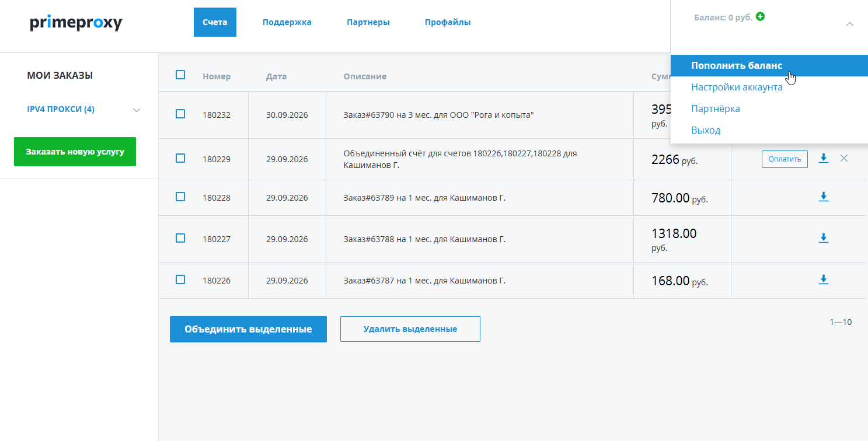Sort by the Номер column header
The height and width of the screenshot is (441, 868).
coord(217,76)
